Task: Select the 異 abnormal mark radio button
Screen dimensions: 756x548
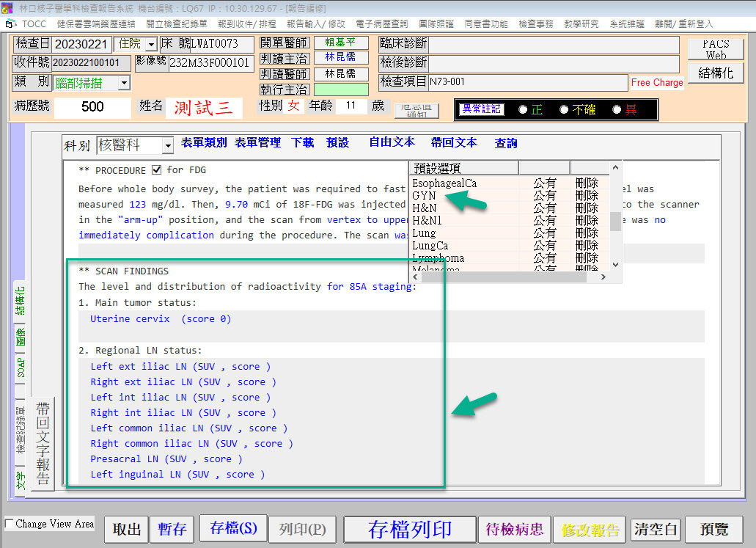Action: [x=617, y=110]
